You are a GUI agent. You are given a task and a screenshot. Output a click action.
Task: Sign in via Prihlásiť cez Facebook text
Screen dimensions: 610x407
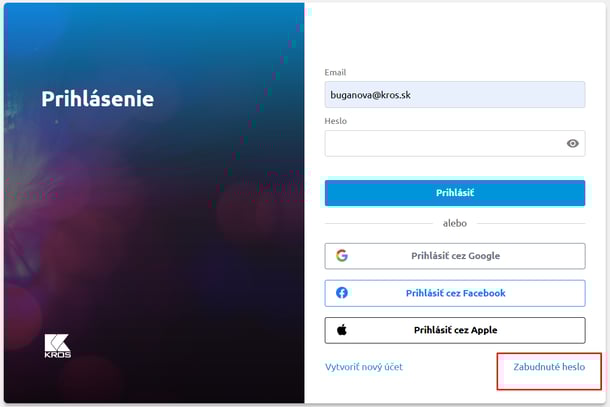click(x=456, y=293)
